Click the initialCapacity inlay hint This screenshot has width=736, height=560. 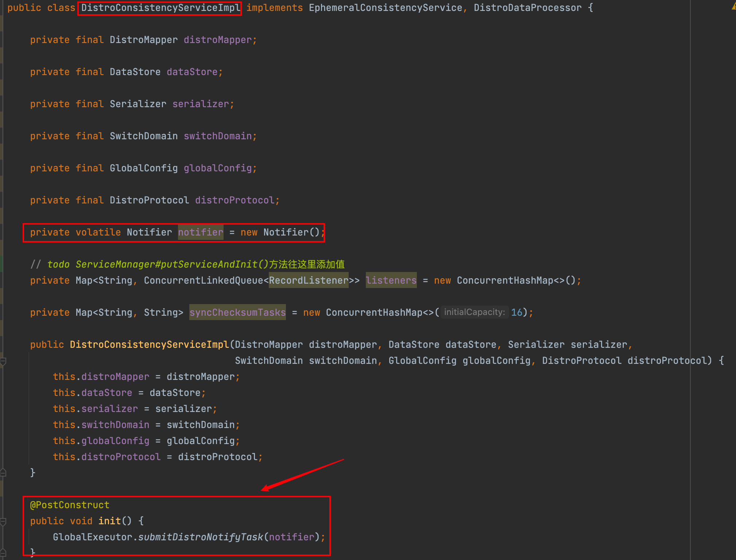coord(474,312)
